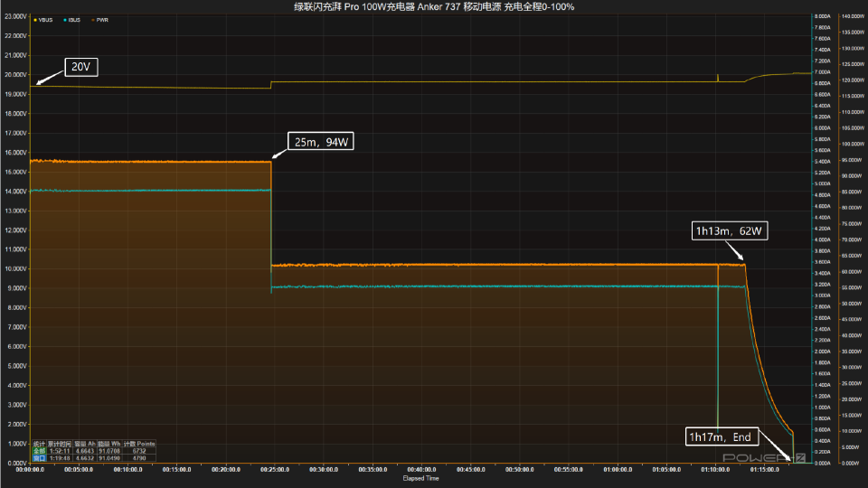
Task: Click the chart title with Anker 737
Action: point(434,6)
